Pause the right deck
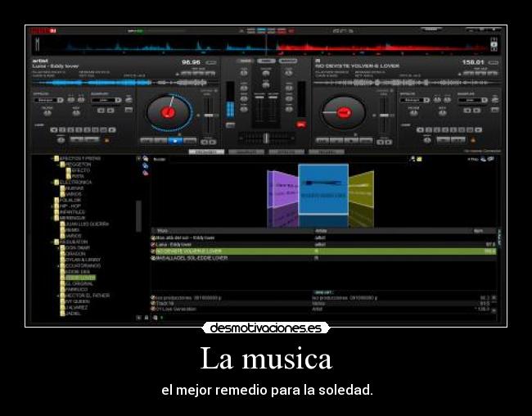Image resolution: width=532 pixels, height=416 pixels. click(x=336, y=141)
